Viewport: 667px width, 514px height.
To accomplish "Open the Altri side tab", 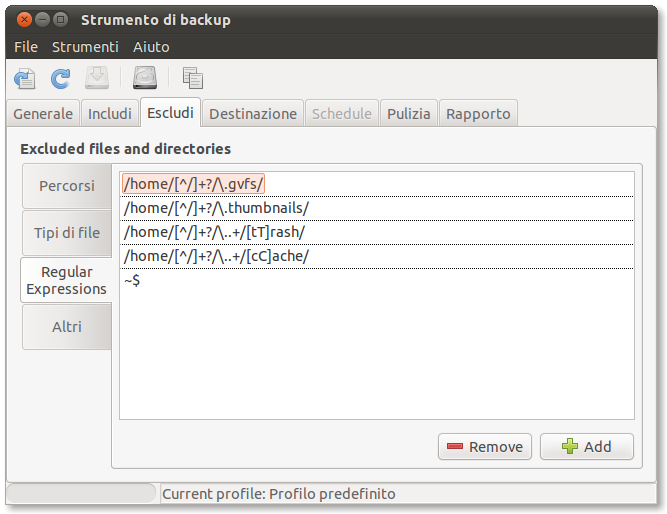I will point(67,327).
